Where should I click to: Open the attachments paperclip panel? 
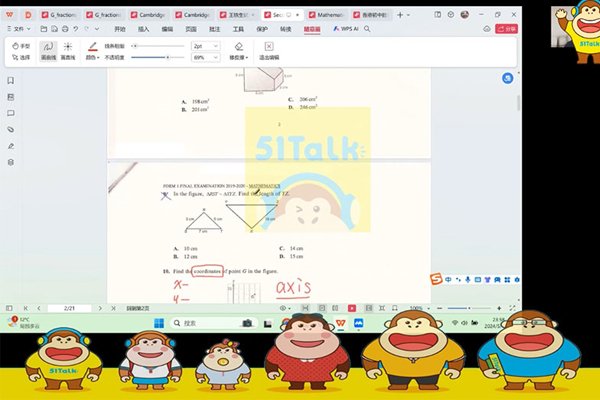coord(11,129)
